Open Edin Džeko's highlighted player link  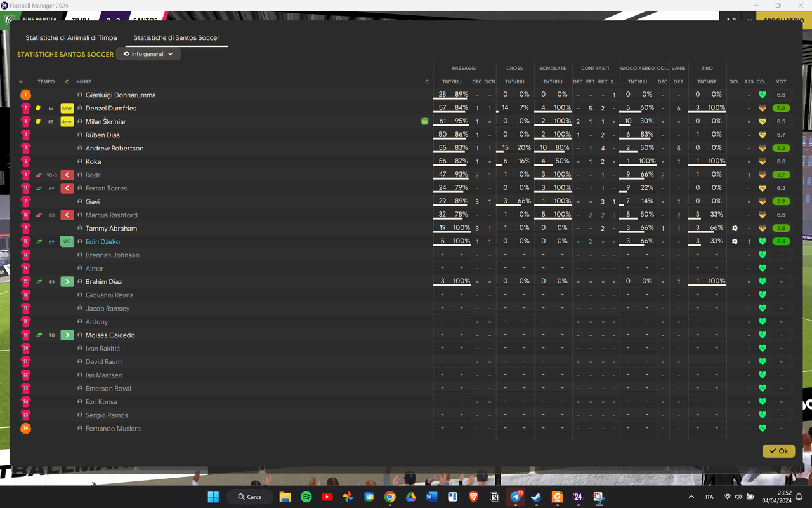pos(103,241)
